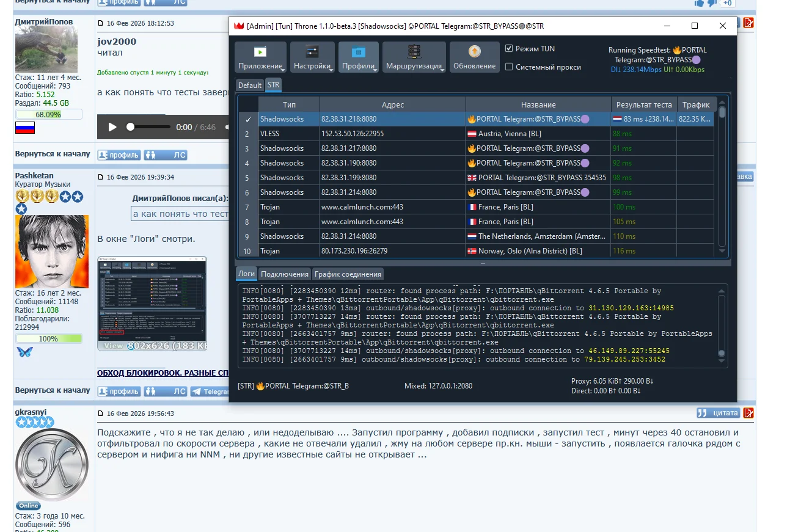Image resolution: width=790 pixels, height=532 pixels.
Task: Enable the Системный прокси checkbox
Action: (x=509, y=67)
